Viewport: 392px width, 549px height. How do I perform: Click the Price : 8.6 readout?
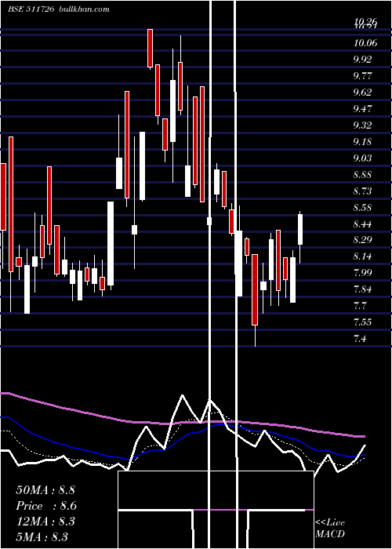[x=46, y=506]
